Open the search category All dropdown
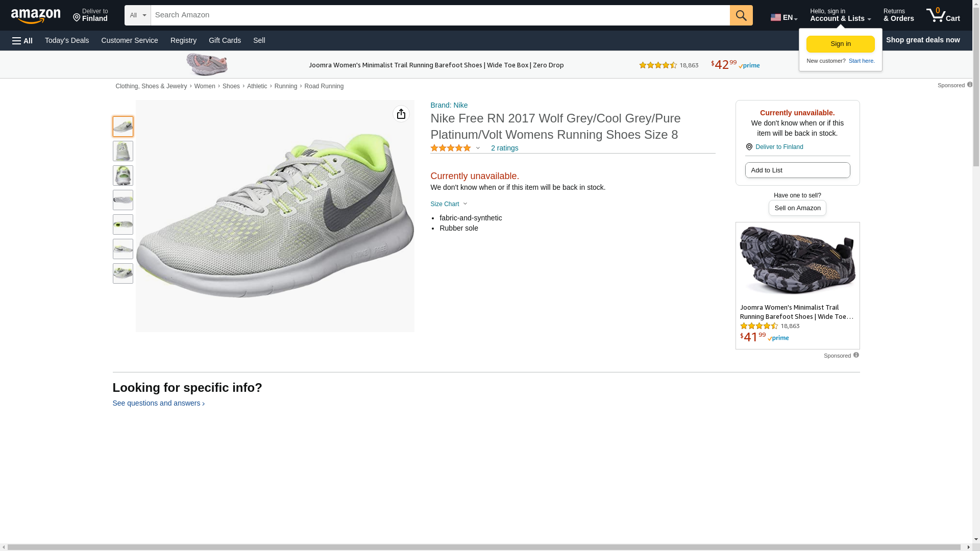 click(x=137, y=15)
